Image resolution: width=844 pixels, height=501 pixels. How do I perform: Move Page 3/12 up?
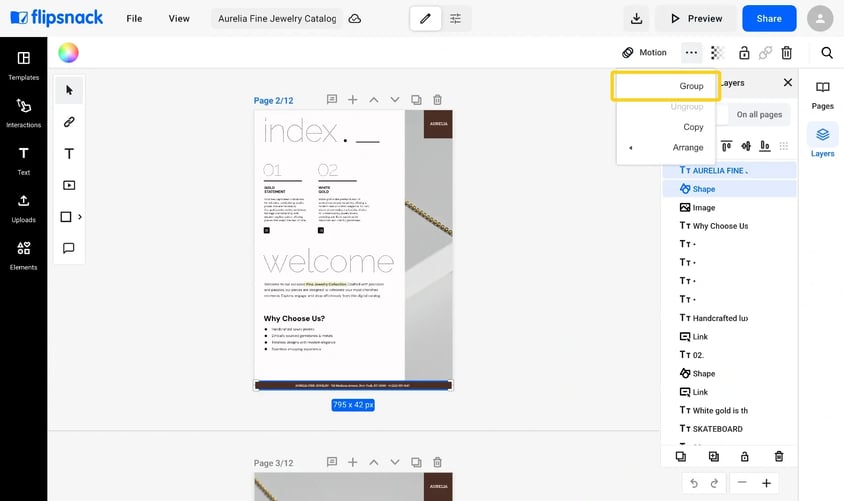[x=374, y=462]
